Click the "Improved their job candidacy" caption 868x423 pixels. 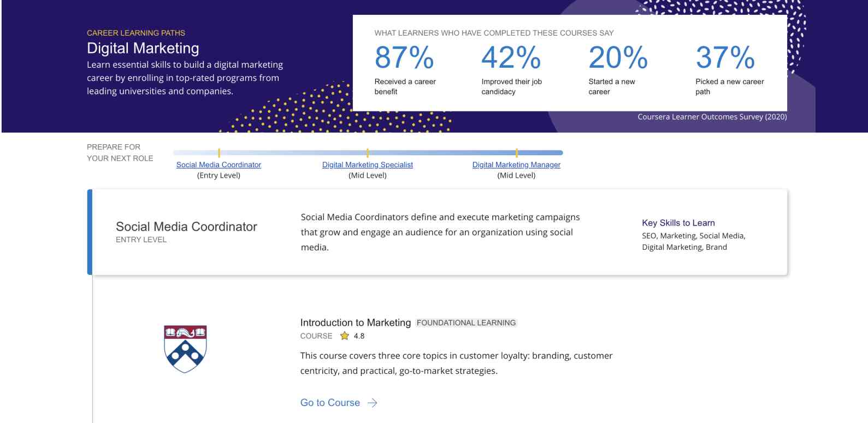pos(511,86)
